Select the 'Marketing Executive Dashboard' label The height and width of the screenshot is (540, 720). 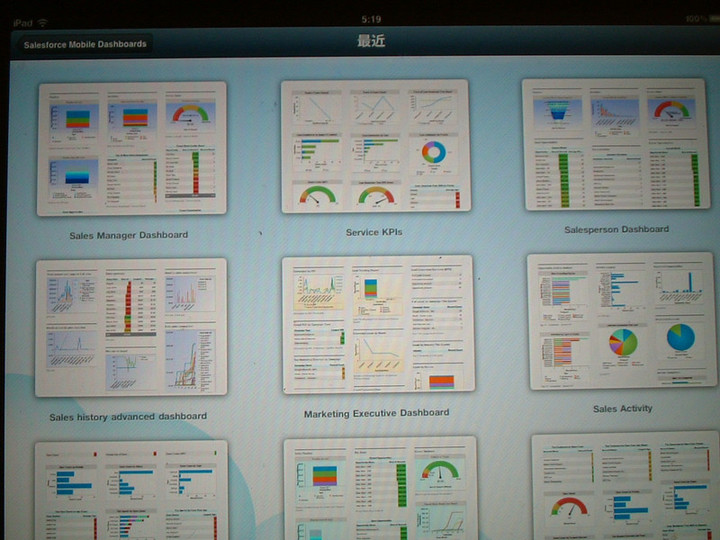coord(377,413)
